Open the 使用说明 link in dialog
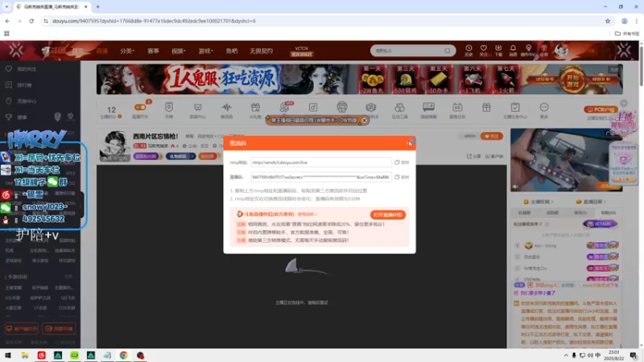Screen dimensions: 644x362 [x=307, y=214]
